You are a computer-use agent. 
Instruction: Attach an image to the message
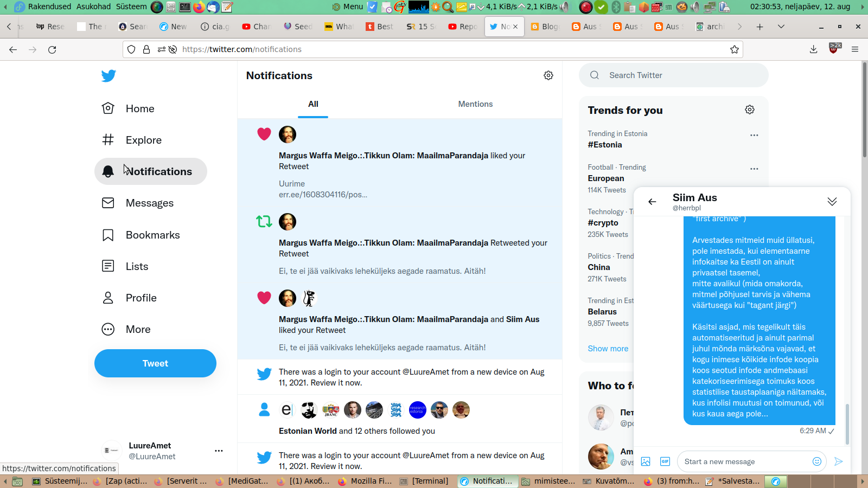(646, 461)
